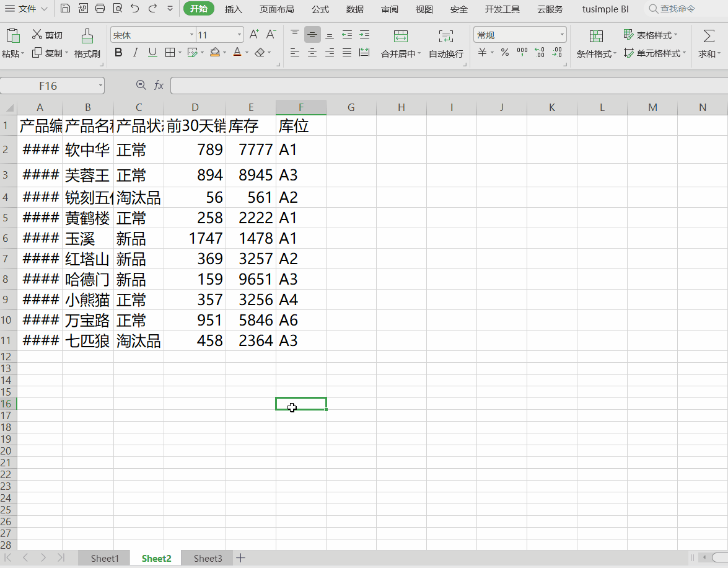Click the merge and center icon

pyautogui.click(x=401, y=36)
